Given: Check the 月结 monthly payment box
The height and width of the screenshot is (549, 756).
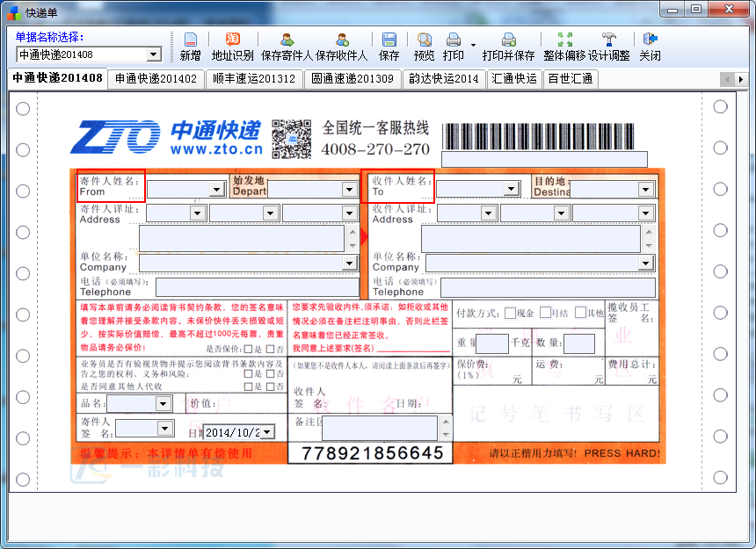Looking at the screenshot, I should (545, 313).
